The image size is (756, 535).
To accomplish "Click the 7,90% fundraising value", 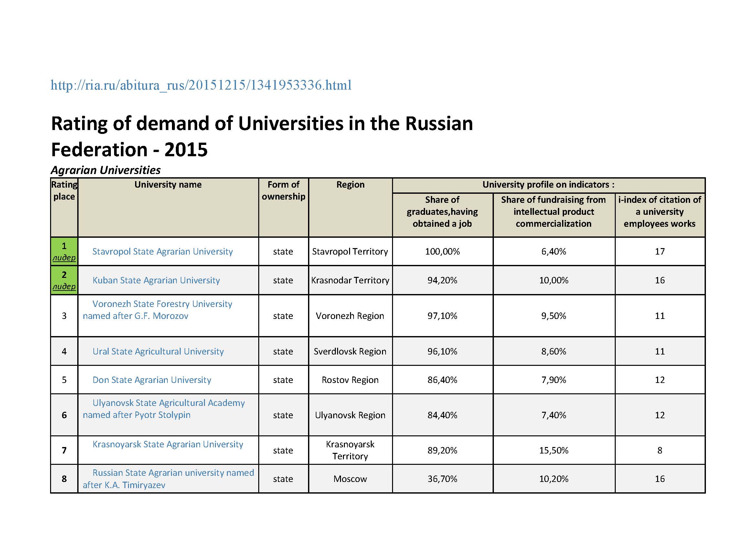I will 554,380.
